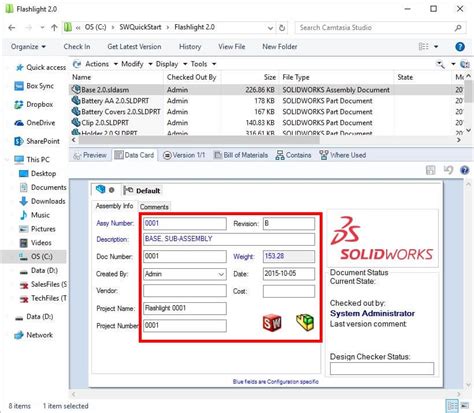Click the Network icon in the sidebar
Screen dimensions: 474x413
click(19, 335)
